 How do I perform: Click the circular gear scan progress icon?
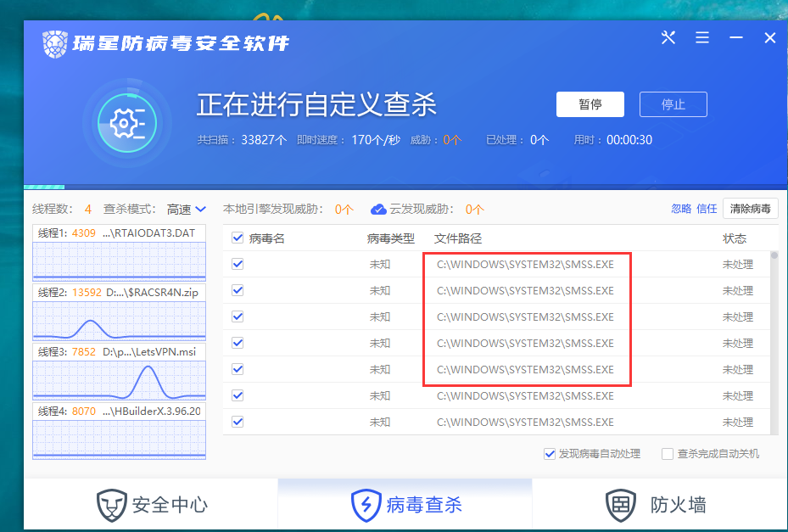point(127,123)
